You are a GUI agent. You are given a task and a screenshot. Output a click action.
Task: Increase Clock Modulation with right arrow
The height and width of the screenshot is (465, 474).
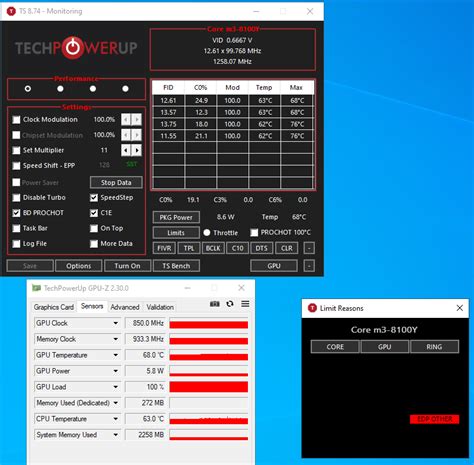pos(137,119)
